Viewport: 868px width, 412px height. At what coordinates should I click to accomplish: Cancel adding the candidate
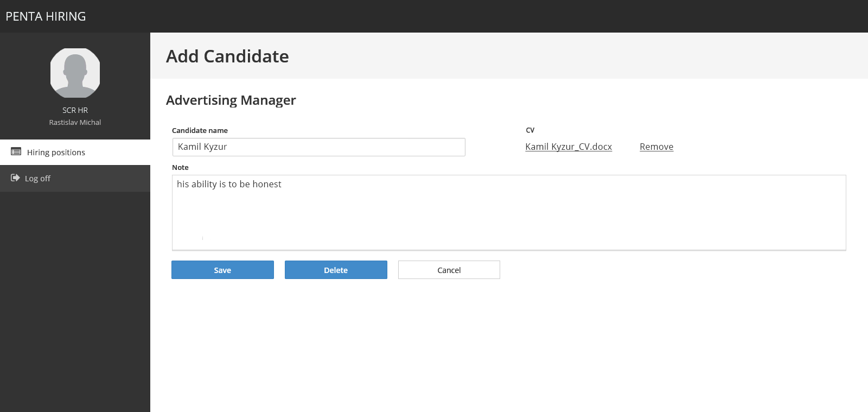(x=449, y=270)
